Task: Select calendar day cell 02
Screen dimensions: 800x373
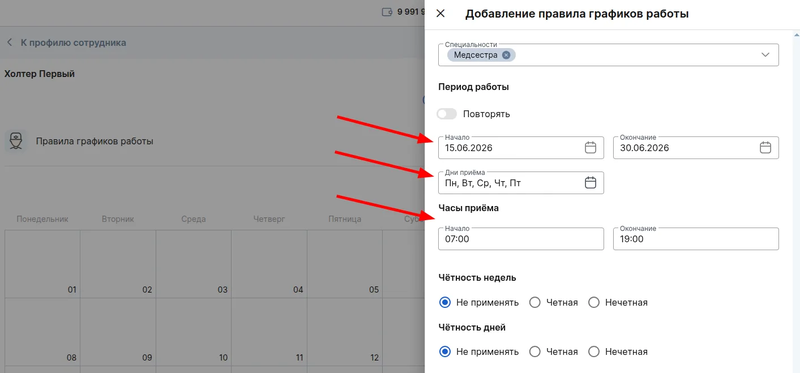Action: click(x=118, y=264)
